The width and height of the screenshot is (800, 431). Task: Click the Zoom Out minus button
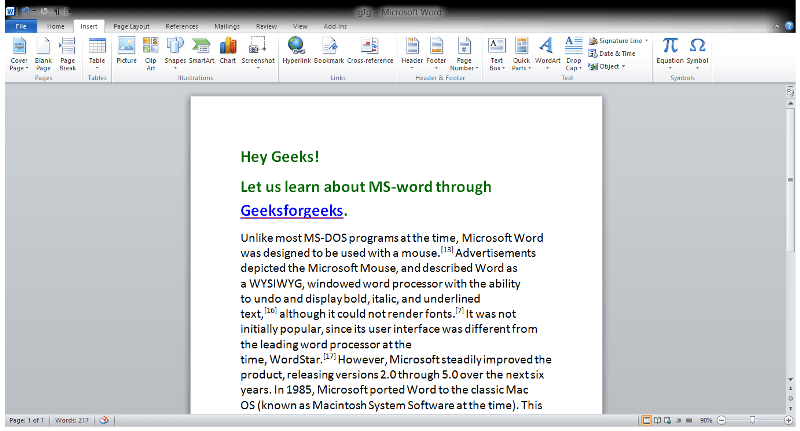click(x=721, y=420)
